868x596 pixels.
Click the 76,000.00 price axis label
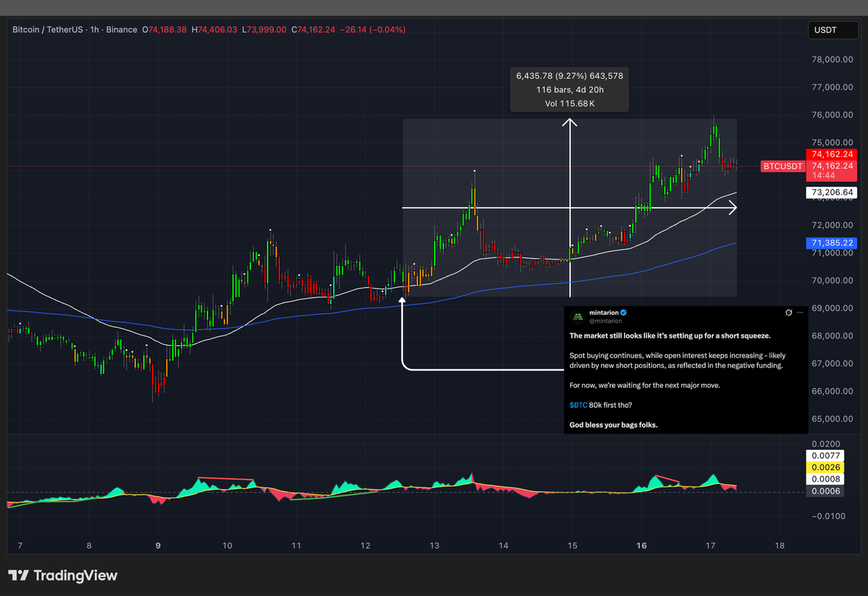click(834, 115)
